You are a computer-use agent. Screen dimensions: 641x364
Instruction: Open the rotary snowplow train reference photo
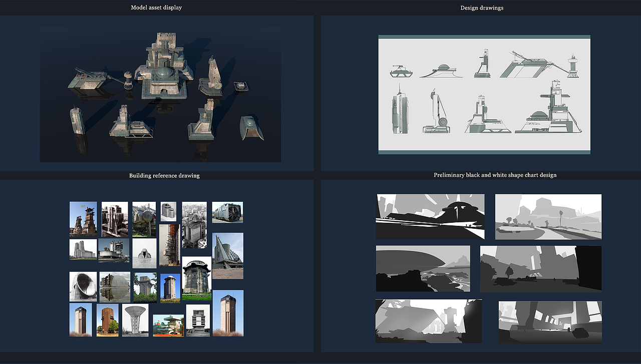click(x=227, y=212)
